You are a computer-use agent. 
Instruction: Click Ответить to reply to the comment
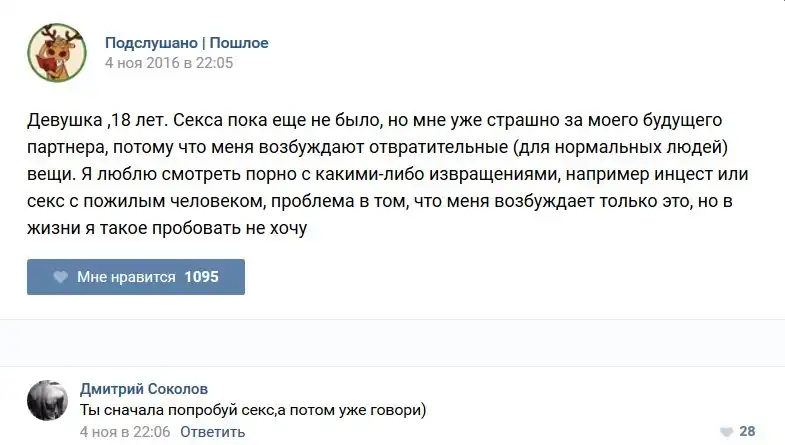pyautogui.click(x=212, y=432)
